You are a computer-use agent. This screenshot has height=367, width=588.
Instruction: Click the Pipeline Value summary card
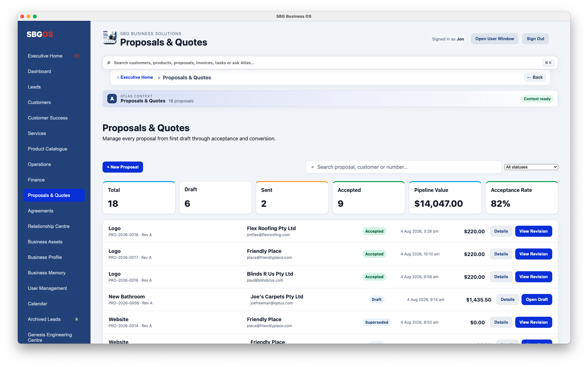pos(445,198)
